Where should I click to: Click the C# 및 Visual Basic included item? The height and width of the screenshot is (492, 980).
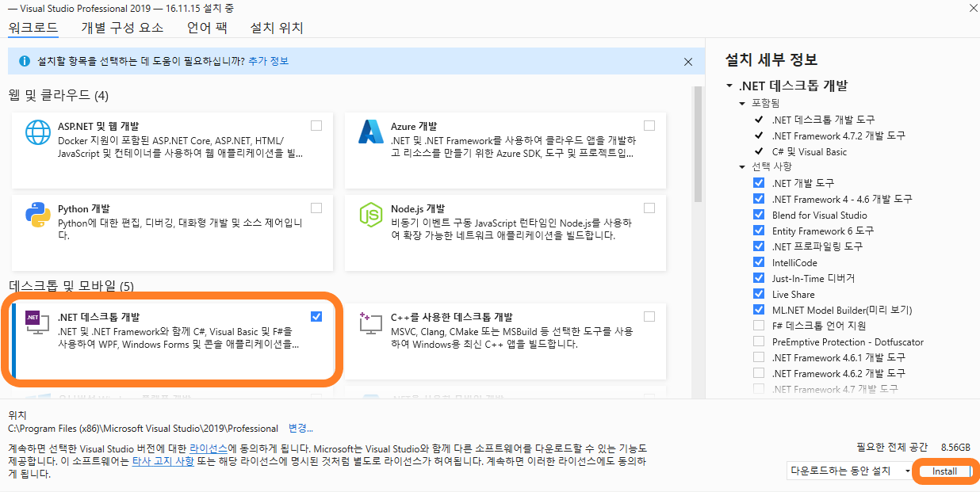[810, 151]
